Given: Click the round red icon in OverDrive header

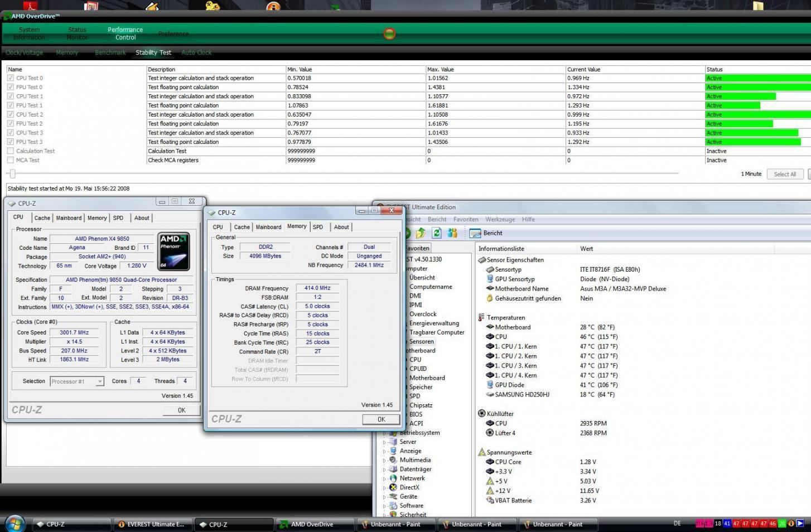Looking at the screenshot, I should tap(389, 33).
